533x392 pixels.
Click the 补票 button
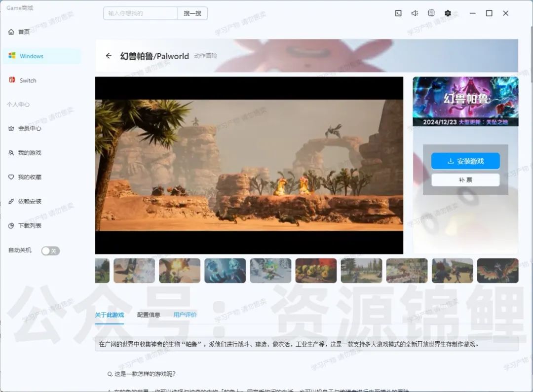[x=465, y=179]
